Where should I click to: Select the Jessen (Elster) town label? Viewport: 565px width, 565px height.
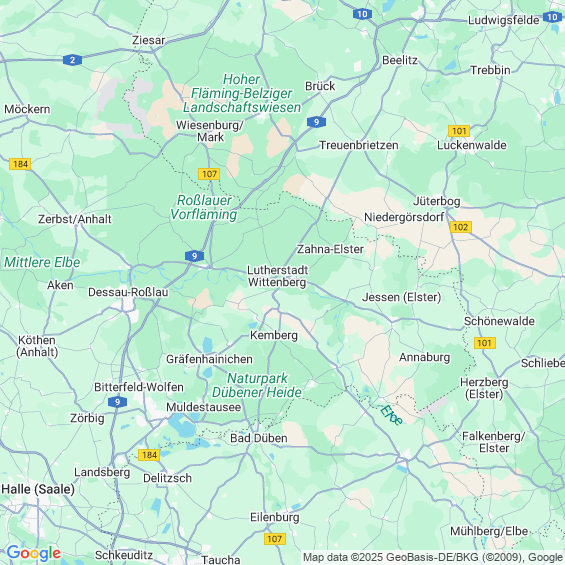pyautogui.click(x=401, y=297)
